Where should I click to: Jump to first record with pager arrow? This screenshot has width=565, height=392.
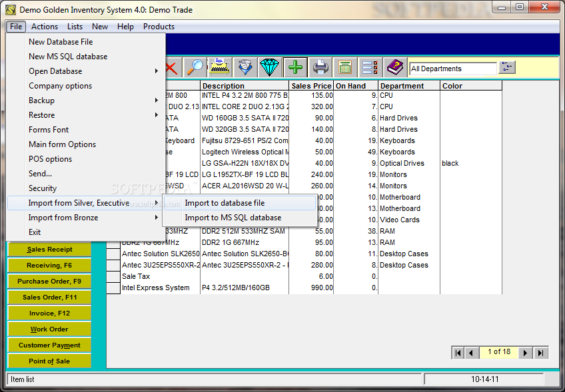coord(458,353)
